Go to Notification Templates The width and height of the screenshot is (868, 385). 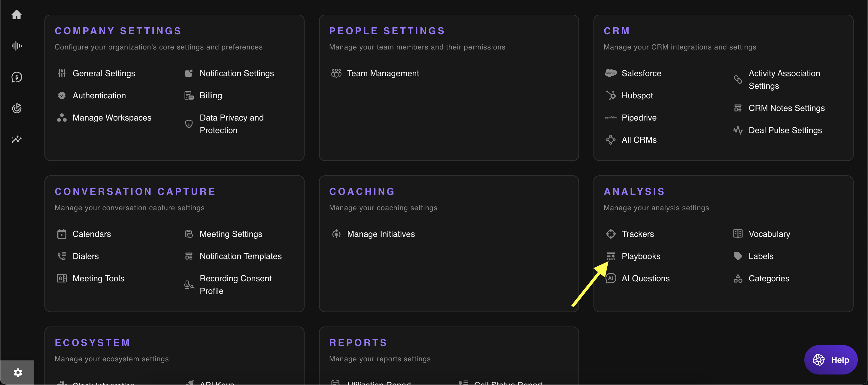[240, 256]
